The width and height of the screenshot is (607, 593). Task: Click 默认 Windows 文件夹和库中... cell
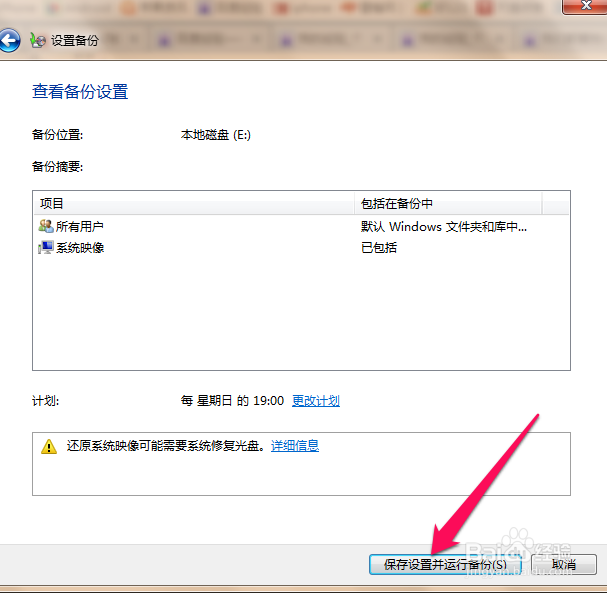444,226
